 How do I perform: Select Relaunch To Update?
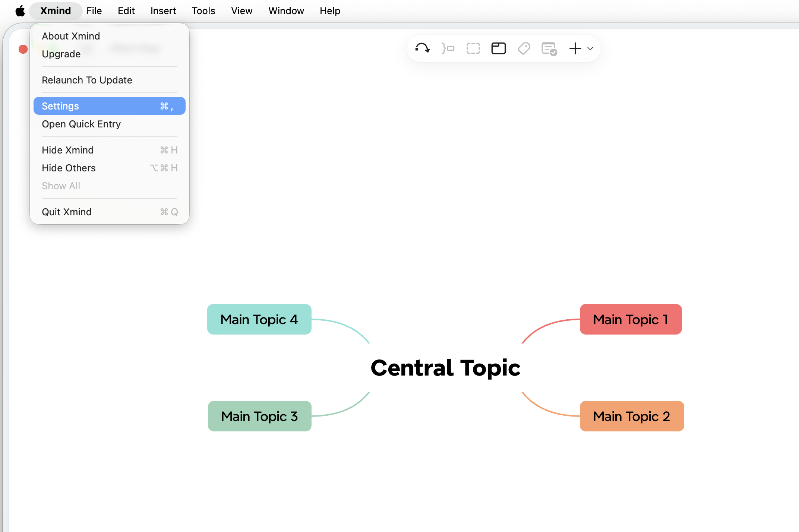pyautogui.click(x=110, y=80)
